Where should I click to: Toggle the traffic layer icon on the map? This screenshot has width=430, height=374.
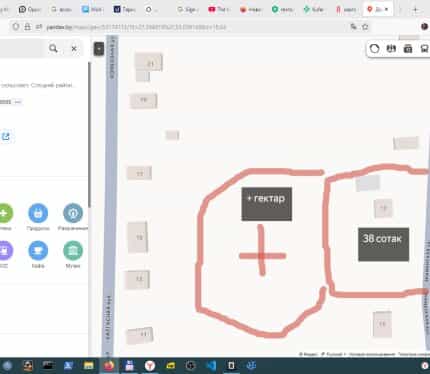point(375,49)
